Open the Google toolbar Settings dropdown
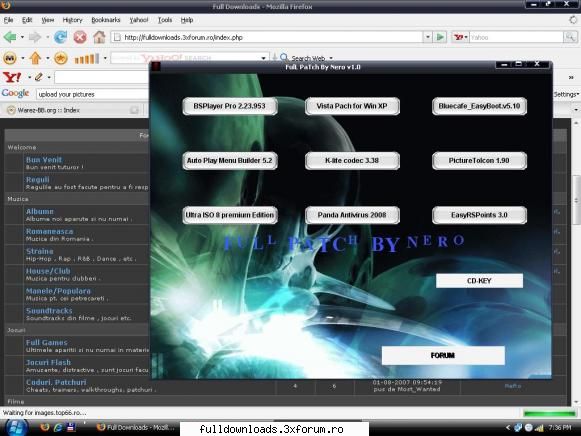This screenshot has width=581, height=436. click(566, 94)
